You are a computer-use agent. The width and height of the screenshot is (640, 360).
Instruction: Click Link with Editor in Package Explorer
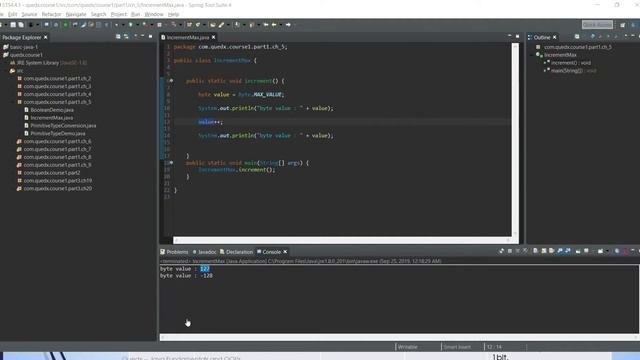tap(126, 37)
